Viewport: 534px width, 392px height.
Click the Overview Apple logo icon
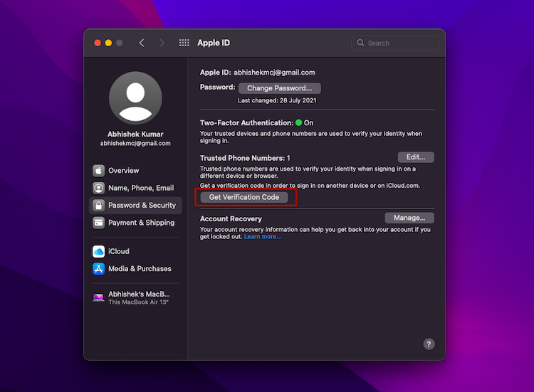(x=98, y=171)
